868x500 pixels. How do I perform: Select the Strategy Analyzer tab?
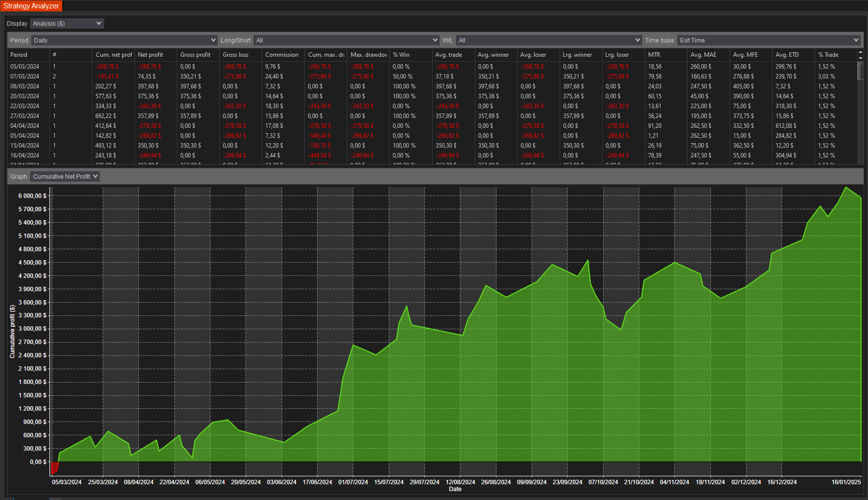[x=31, y=6]
